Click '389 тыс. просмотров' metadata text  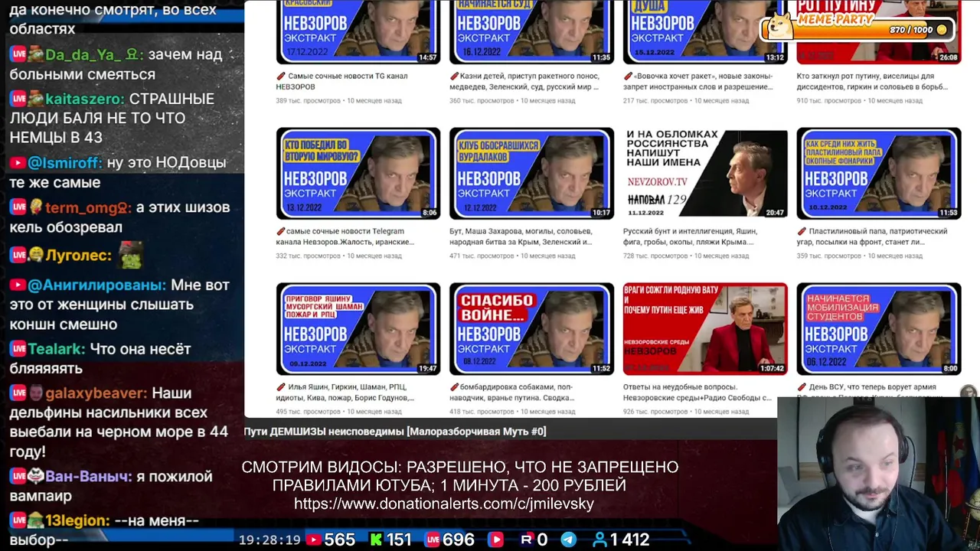click(309, 101)
